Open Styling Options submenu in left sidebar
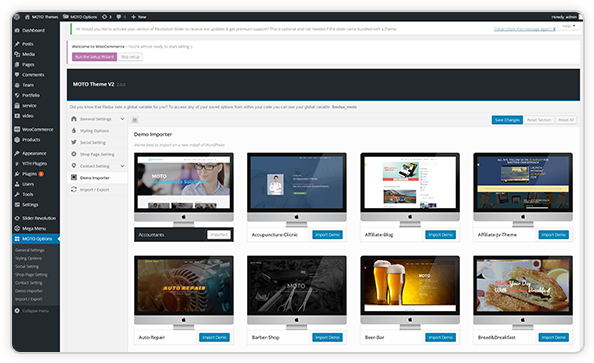 tap(28, 258)
